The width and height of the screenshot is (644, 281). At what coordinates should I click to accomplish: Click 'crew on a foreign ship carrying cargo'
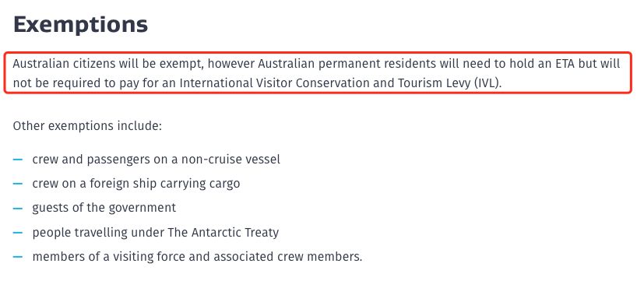pos(136,183)
